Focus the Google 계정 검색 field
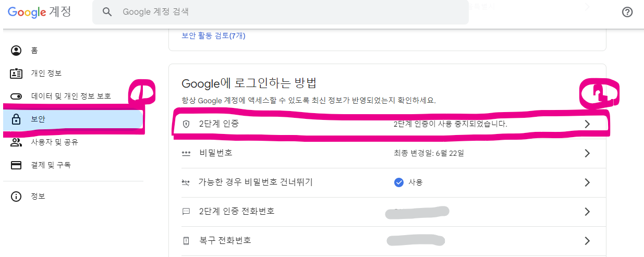This screenshot has height=257, width=644. [281, 12]
